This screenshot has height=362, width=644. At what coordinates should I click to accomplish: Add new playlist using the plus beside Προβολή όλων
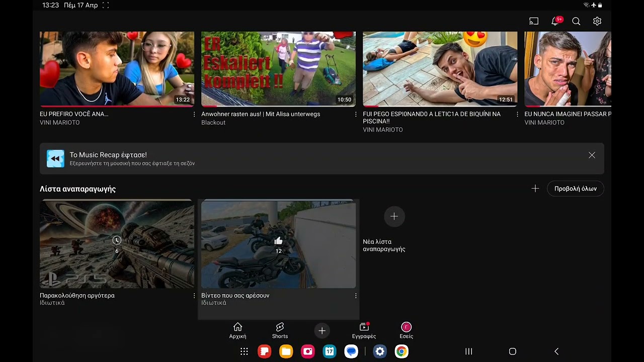click(535, 189)
